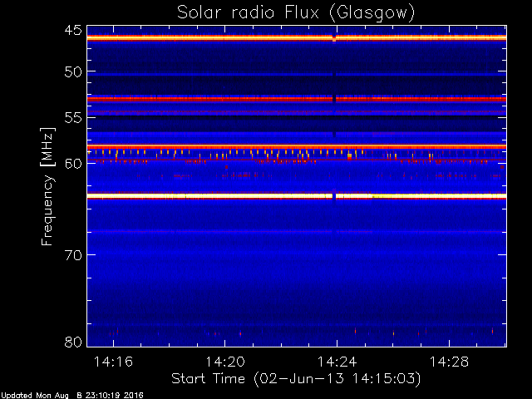Click the 'Updated Mon Aug 8 23:10:19 2016' footer
532x399 pixels.
pos(72,396)
